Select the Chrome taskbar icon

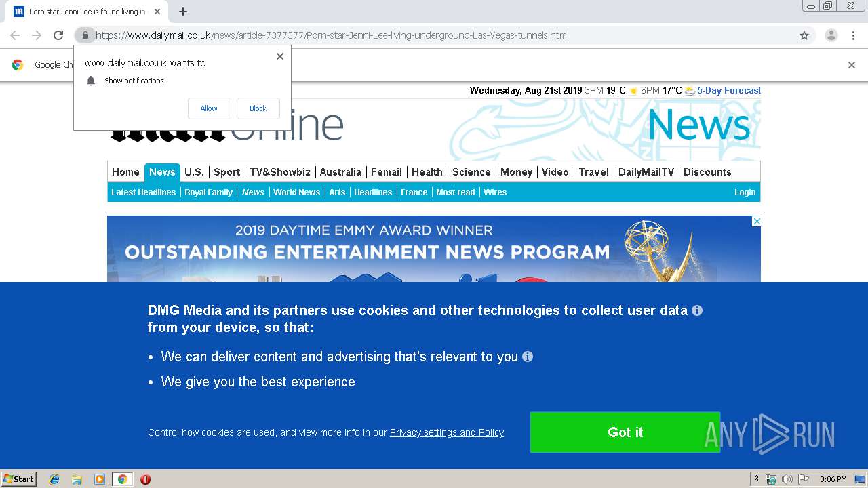tap(123, 479)
